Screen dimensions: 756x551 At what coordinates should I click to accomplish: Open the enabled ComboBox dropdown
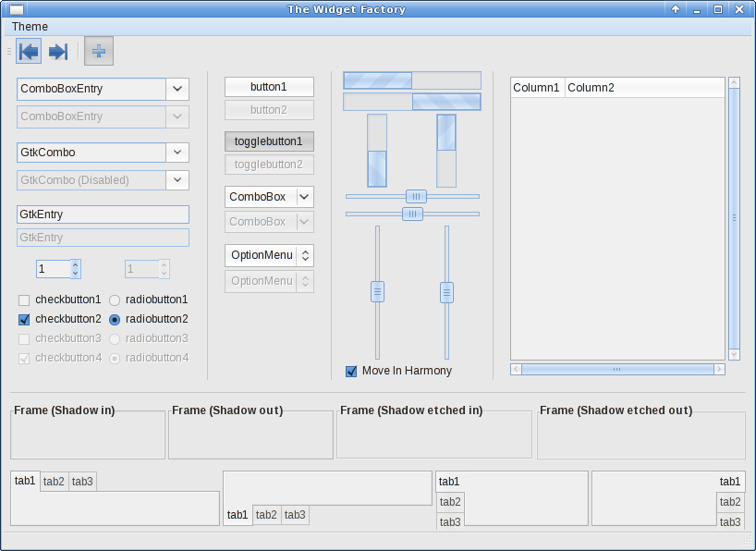(x=269, y=197)
